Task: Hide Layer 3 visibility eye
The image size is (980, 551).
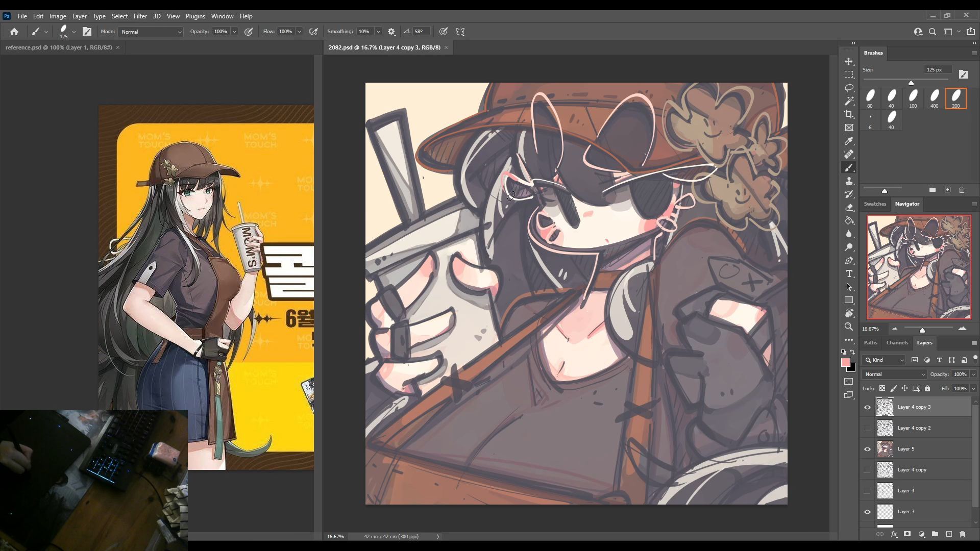Action: 867,512
